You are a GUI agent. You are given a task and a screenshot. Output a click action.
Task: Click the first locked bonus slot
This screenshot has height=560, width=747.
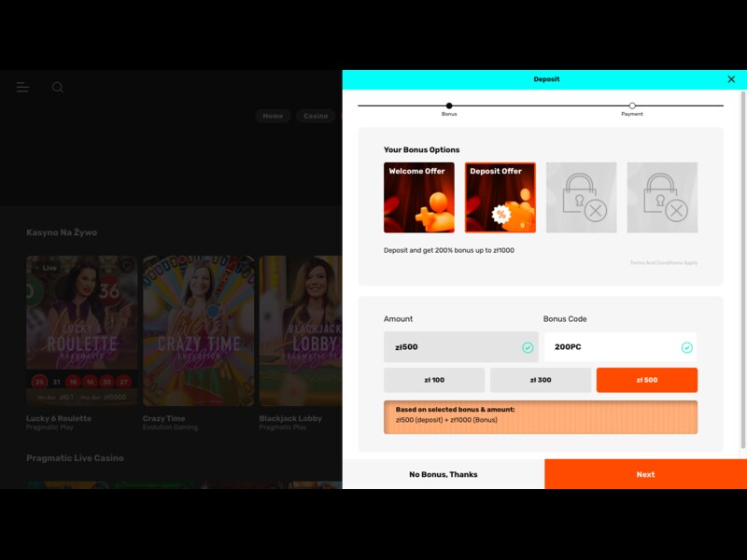(581, 196)
